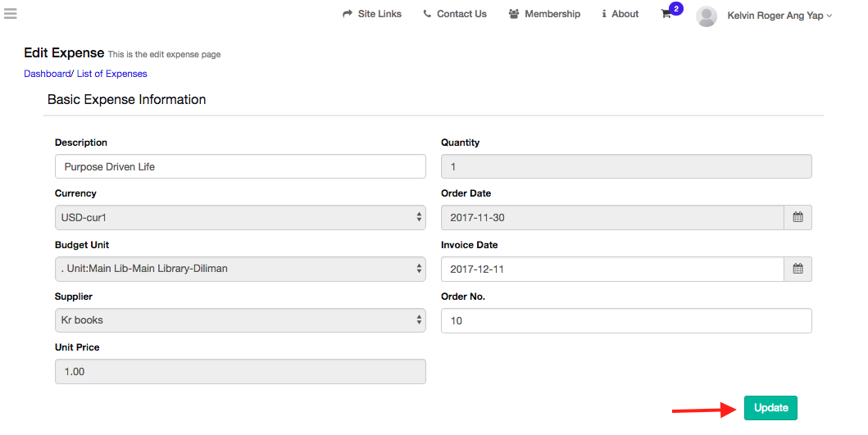Screen dimensions: 868x435
Task: Click the user avatar picture
Action: (x=706, y=16)
